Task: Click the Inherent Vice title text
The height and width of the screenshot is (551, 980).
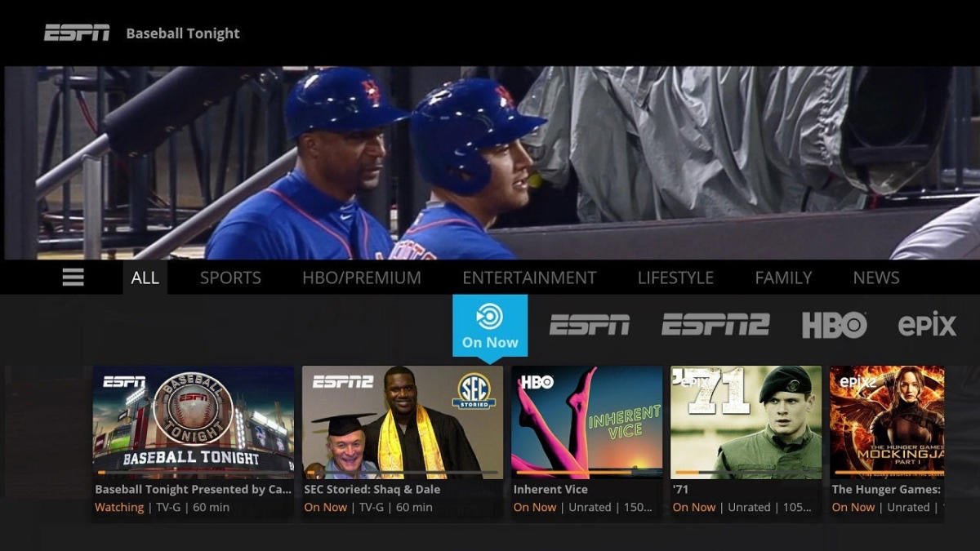Action: [x=550, y=490]
